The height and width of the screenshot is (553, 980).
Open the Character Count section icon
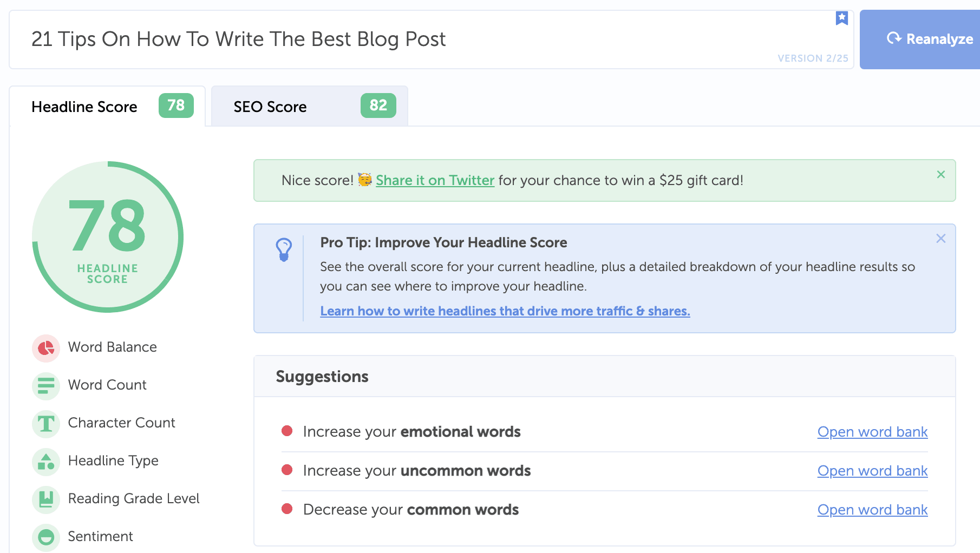45,424
